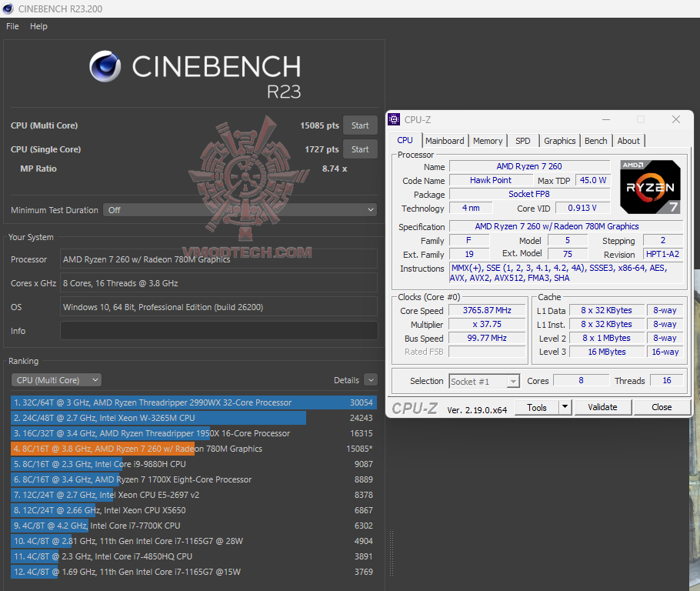This screenshot has width=700, height=591.
Task: Click the MP Ratio 8.74 x value
Action: pos(335,169)
